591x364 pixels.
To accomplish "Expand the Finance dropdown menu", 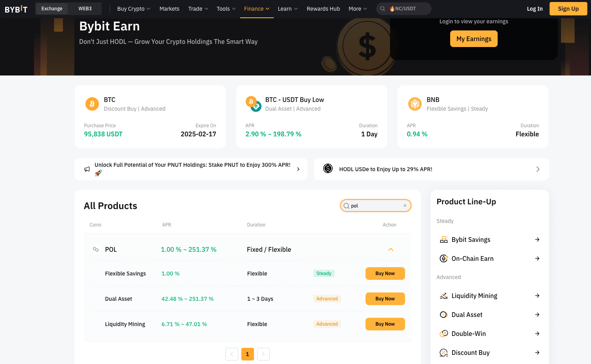I will click(257, 9).
